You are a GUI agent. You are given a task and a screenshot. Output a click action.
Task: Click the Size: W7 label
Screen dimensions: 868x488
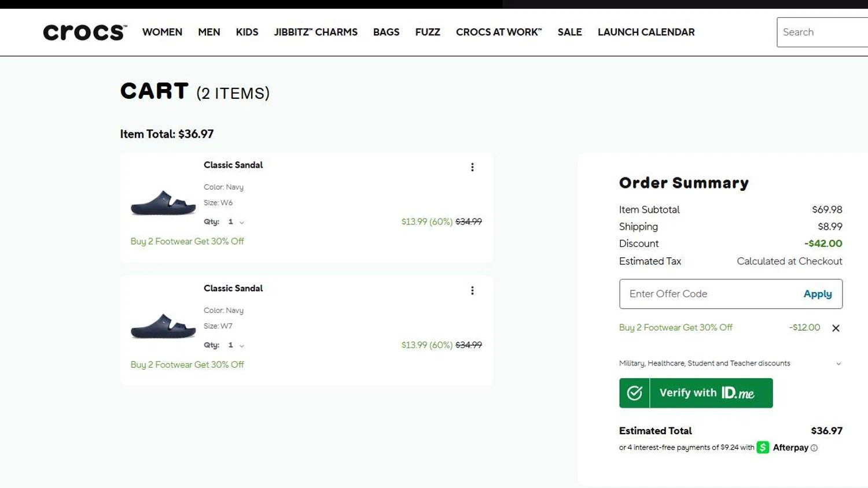coord(218,326)
